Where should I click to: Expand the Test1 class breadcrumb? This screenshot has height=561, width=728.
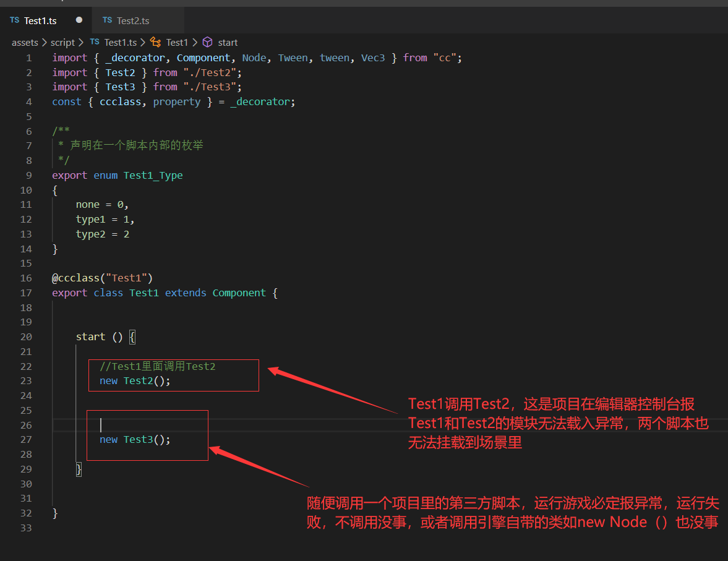pyautogui.click(x=177, y=42)
